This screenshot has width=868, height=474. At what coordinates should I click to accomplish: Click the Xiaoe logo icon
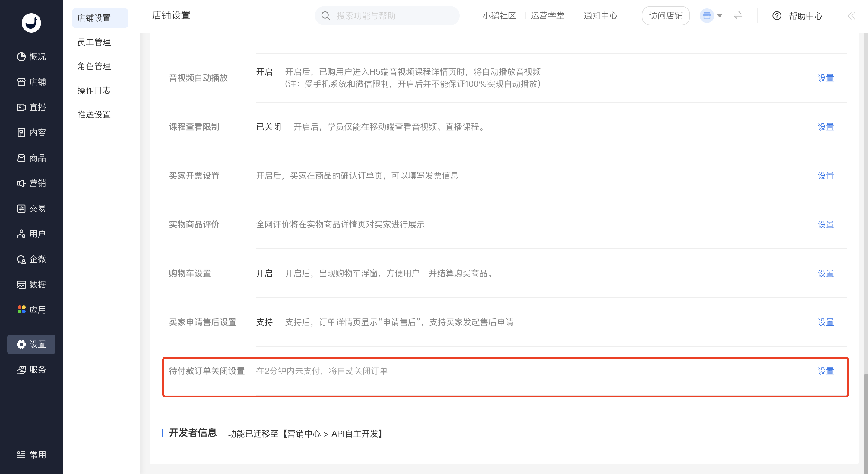tap(31, 23)
